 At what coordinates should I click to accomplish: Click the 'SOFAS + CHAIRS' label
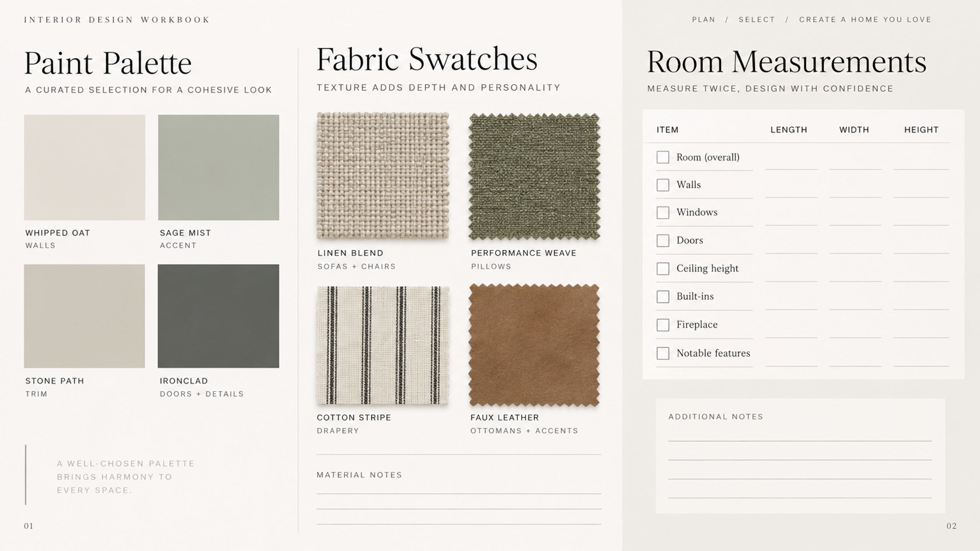click(356, 266)
